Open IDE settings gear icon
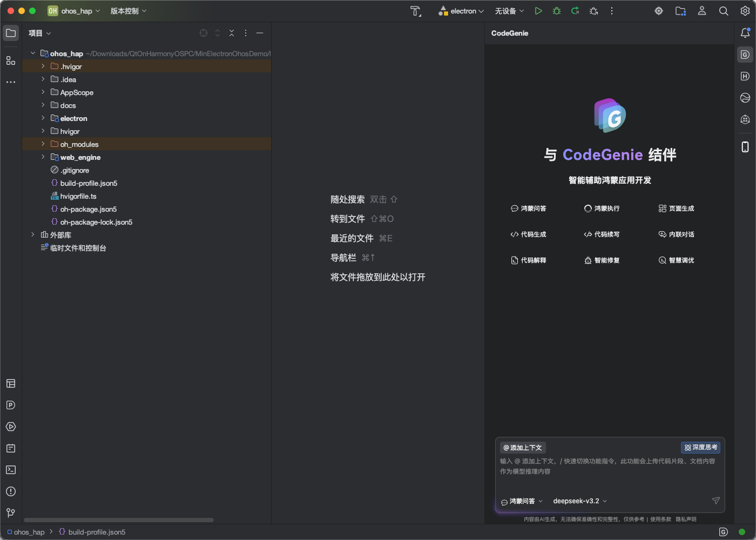The height and width of the screenshot is (540, 756). point(745,11)
